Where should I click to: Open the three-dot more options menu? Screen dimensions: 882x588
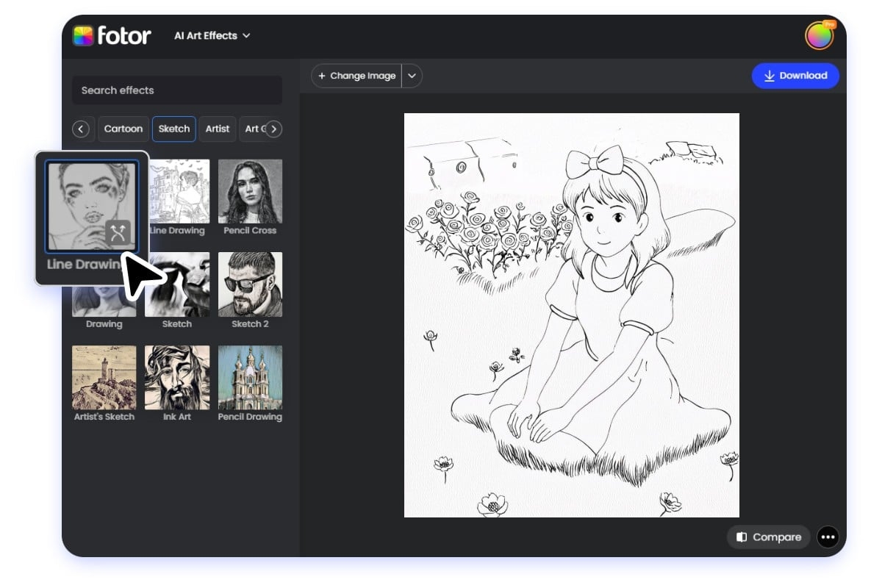pos(828,537)
